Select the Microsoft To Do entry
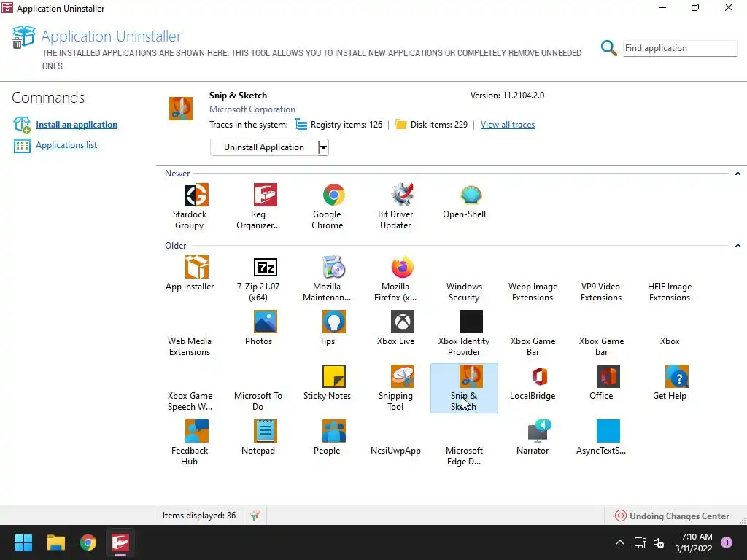 click(258, 401)
